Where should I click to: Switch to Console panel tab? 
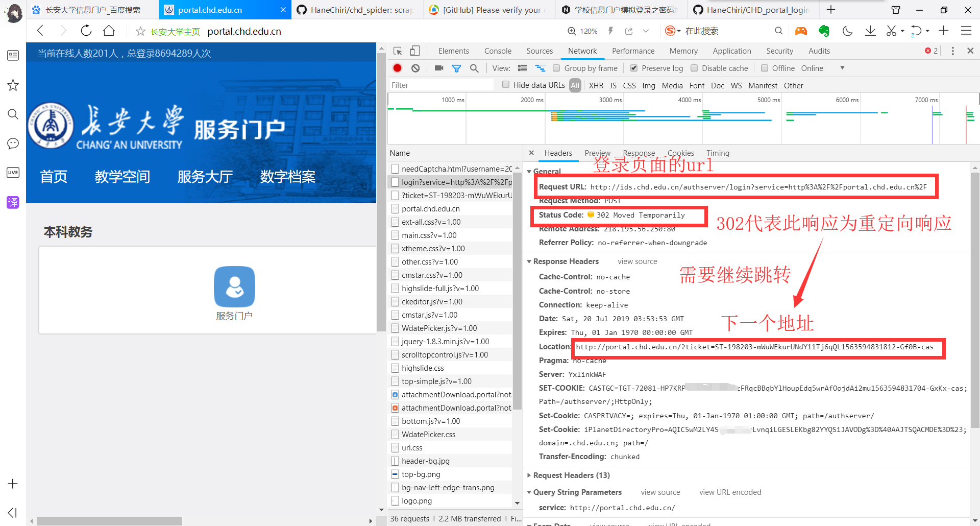click(x=498, y=51)
